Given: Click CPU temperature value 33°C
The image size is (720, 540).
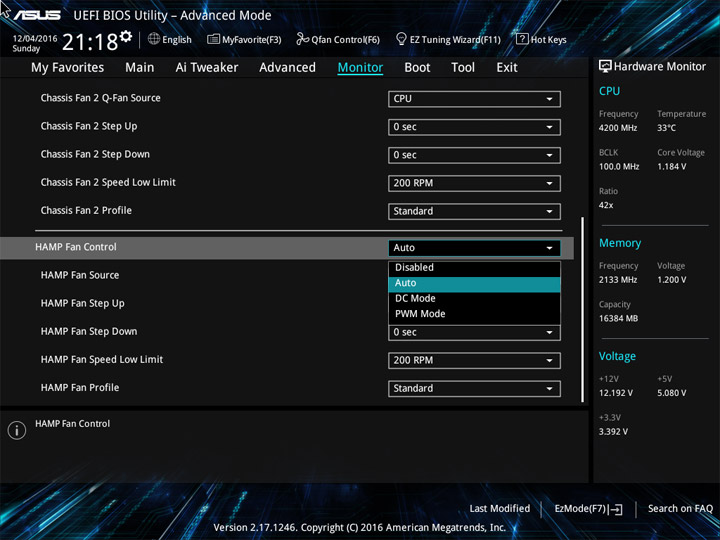Looking at the screenshot, I should [x=666, y=128].
